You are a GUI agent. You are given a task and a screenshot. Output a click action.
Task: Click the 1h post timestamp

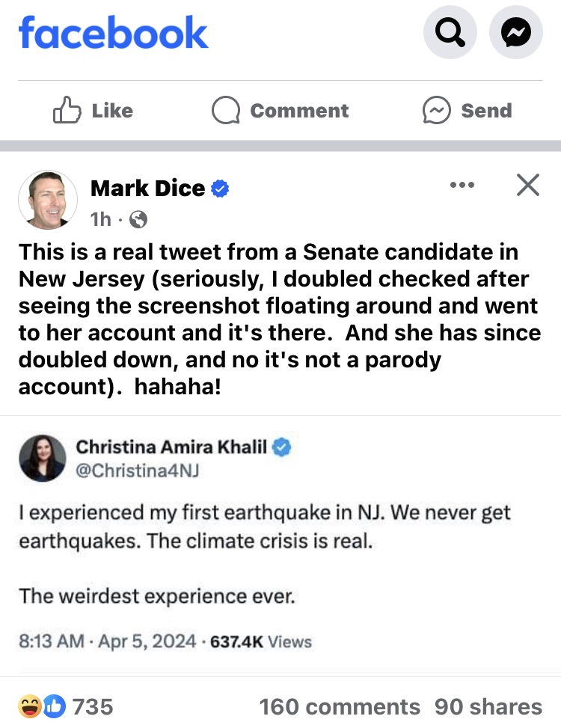pyautogui.click(x=100, y=219)
